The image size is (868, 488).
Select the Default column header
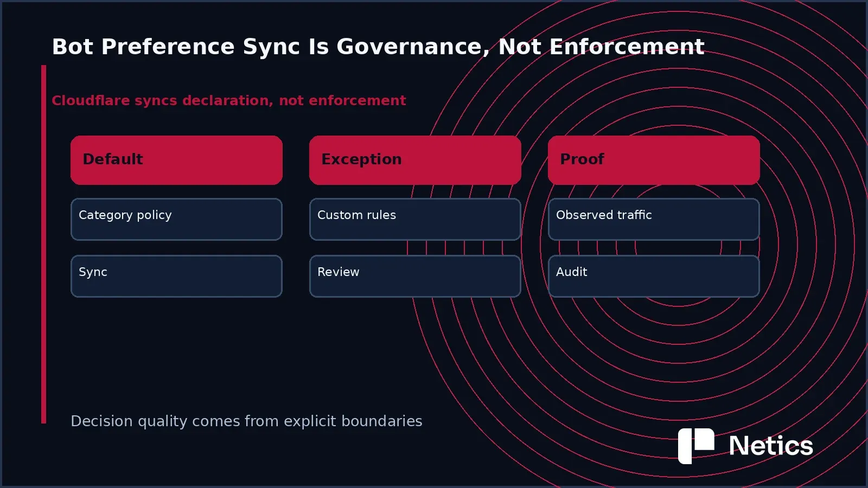(x=176, y=160)
